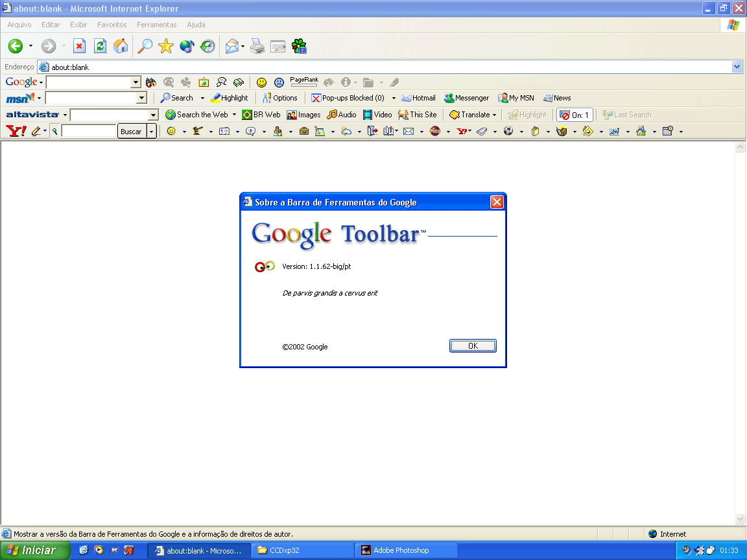Click the Google toolbar happy smiley vote

click(x=261, y=82)
